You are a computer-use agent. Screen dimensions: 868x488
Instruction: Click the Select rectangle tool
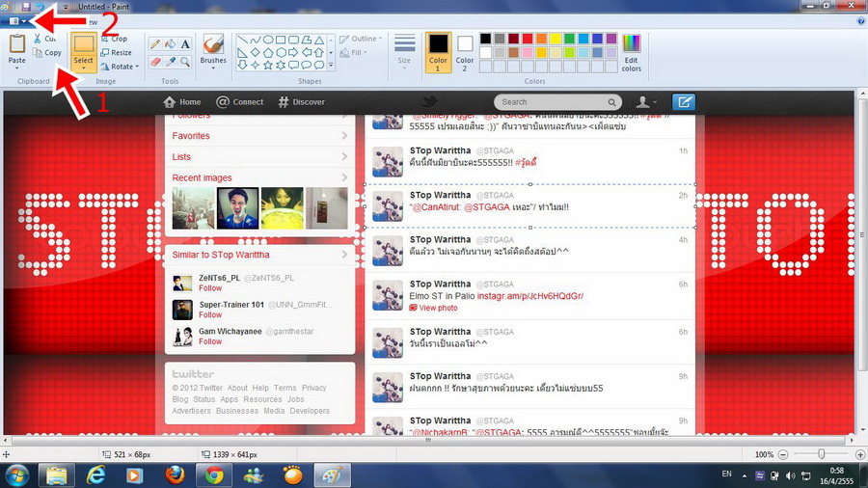[x=84, y=44]
